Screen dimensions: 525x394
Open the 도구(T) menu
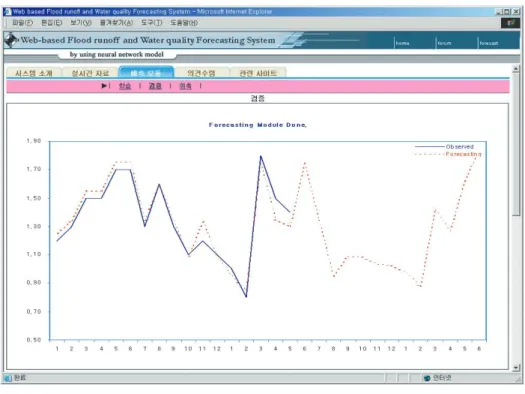tap(152, 23)
